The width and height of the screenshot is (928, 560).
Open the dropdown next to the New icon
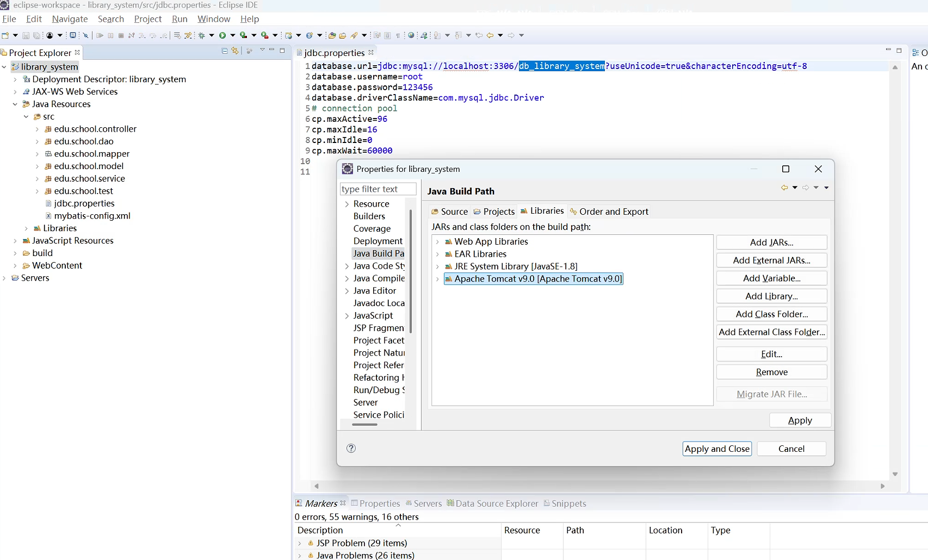pos(15,35)
